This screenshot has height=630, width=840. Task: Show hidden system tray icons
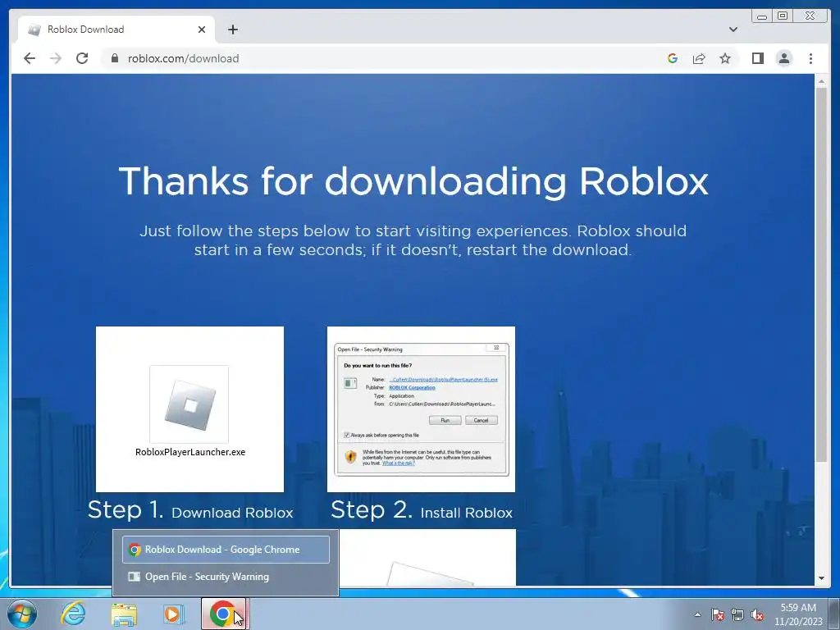coord(697,614)
